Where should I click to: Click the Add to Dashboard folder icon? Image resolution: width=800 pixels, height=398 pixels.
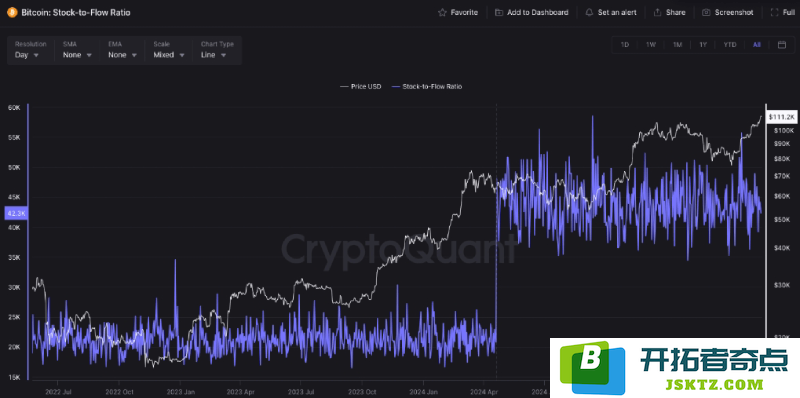tap(499, 12)
